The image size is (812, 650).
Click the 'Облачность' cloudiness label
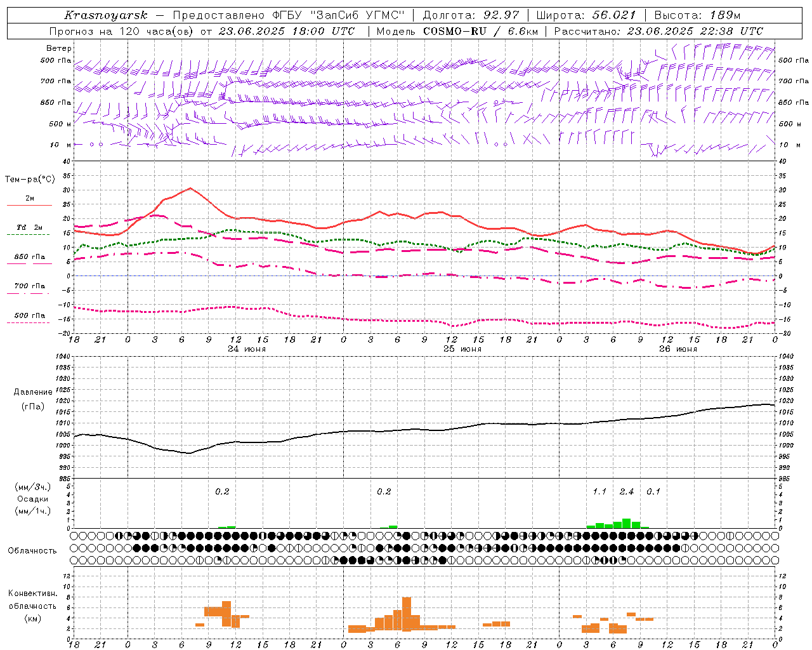[x=32, y=551]
